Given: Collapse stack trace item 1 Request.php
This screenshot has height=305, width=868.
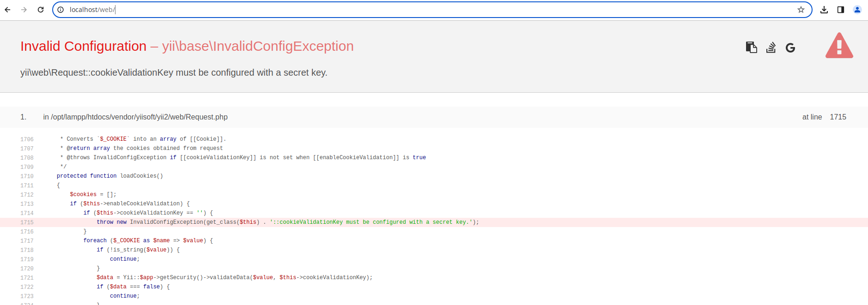Looking at the screenshot, I should 434,117.
